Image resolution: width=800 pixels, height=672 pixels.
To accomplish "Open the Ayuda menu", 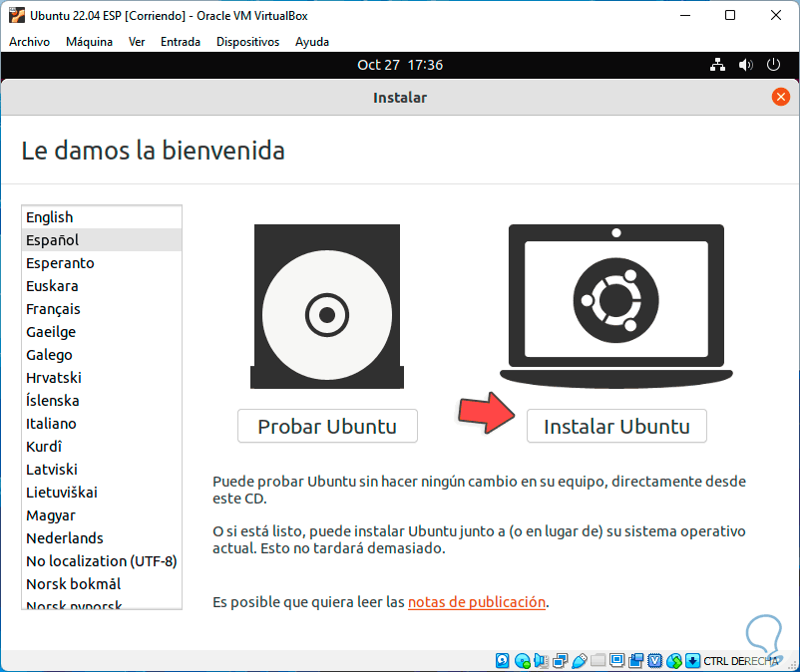I will [312, 42].
